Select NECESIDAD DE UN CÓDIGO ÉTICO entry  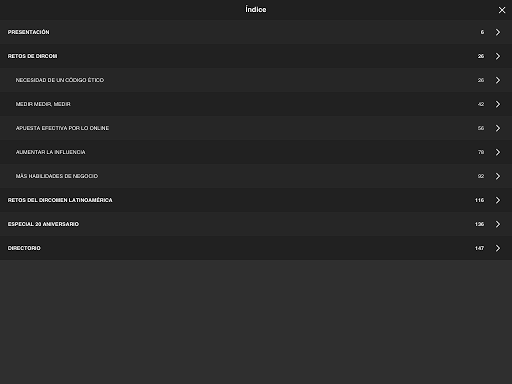click(x=256, y=80)
